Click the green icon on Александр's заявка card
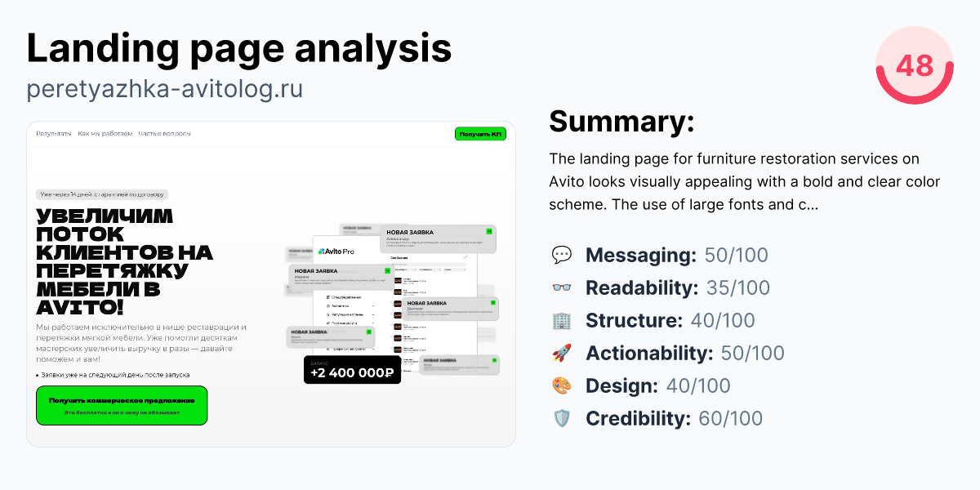 pyautogui.click(x=490, y=232)
